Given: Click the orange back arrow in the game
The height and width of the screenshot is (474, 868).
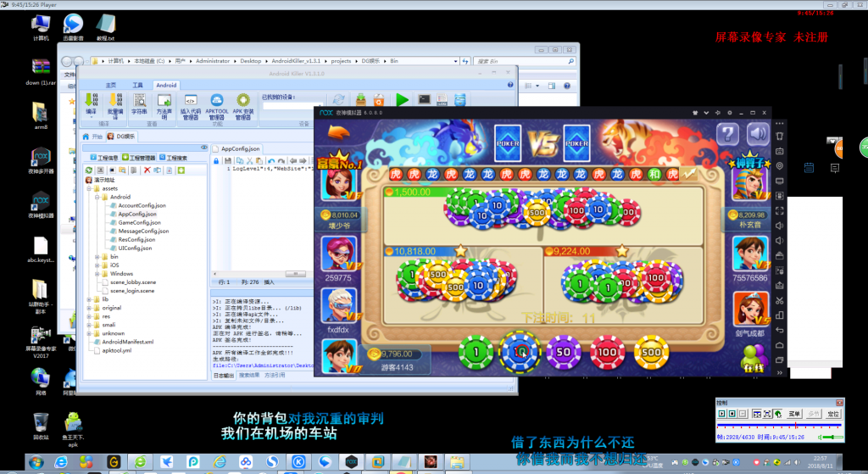Looking at the screenshot, I should 339,133.
